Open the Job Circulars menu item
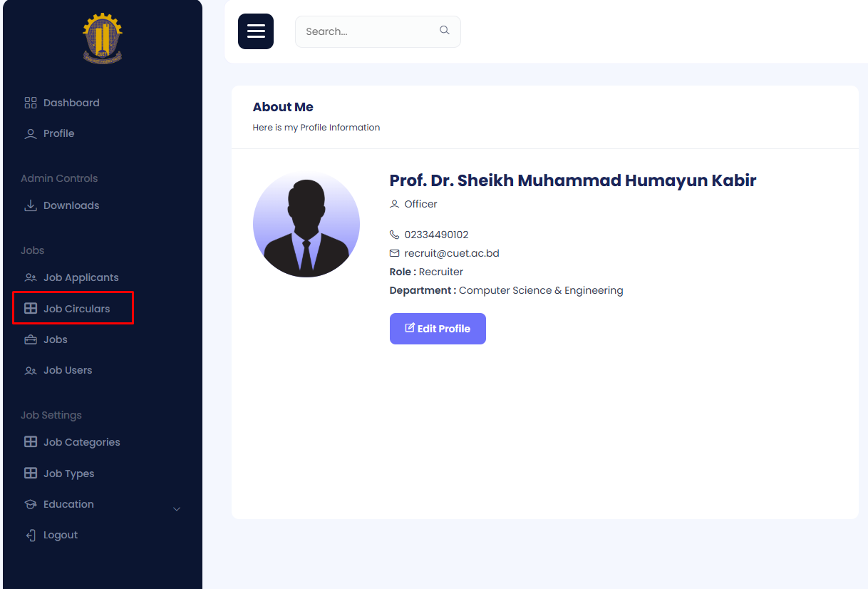The width and height of the screenshot is (868, 589). click(x=76, y=309)
